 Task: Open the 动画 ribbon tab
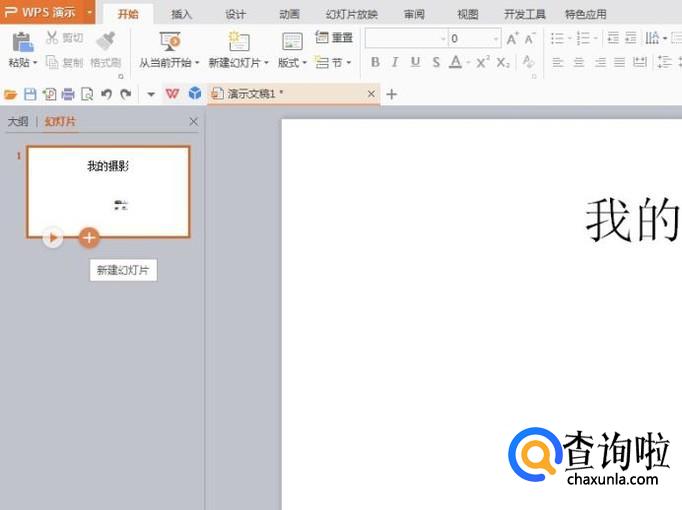(289, 14)
